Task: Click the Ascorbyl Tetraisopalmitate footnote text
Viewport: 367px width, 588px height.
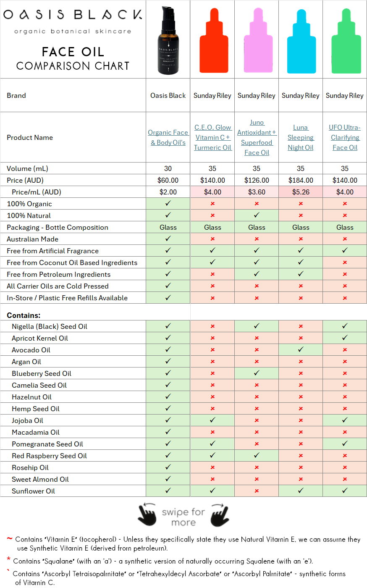Action: 179,578
